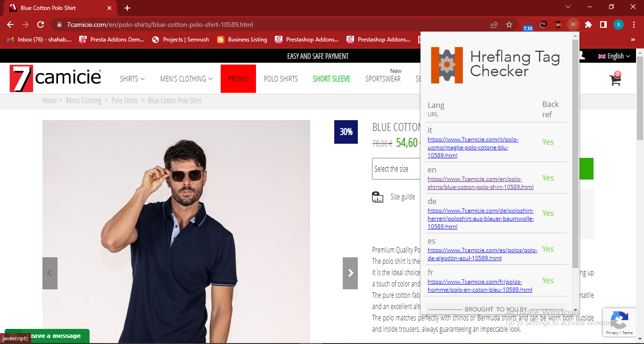Click the Hreflang Tag Checker extension icon
This screenshot has height=344, width=644.
573,25
